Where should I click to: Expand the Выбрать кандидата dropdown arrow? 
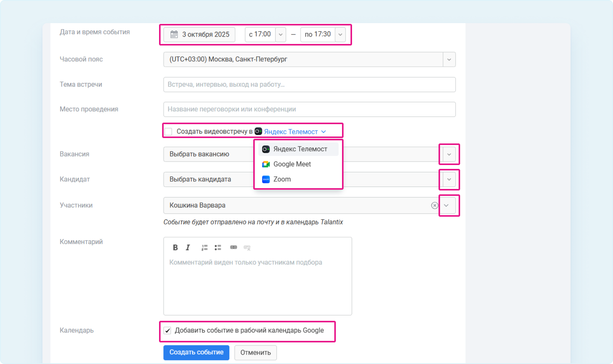point(449,180)
